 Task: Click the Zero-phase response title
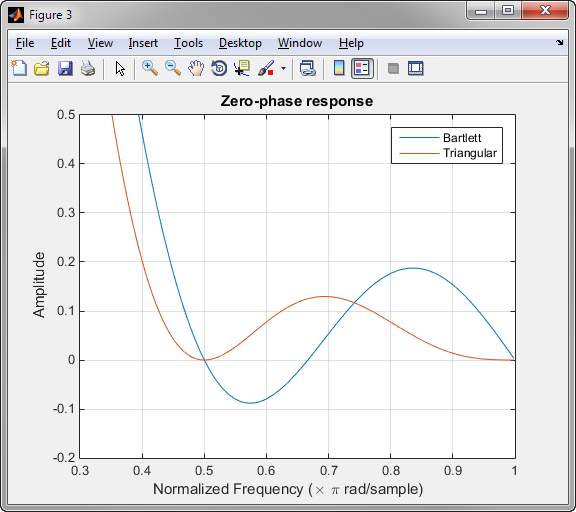click(297, 101)
